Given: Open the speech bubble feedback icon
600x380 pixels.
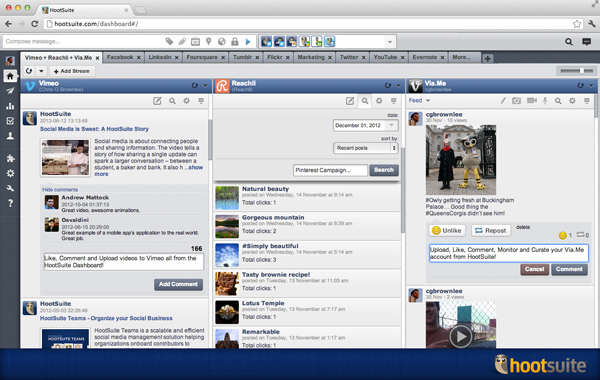Looking at the screenshot, I should pyautogui.click(x=586, y=41).
